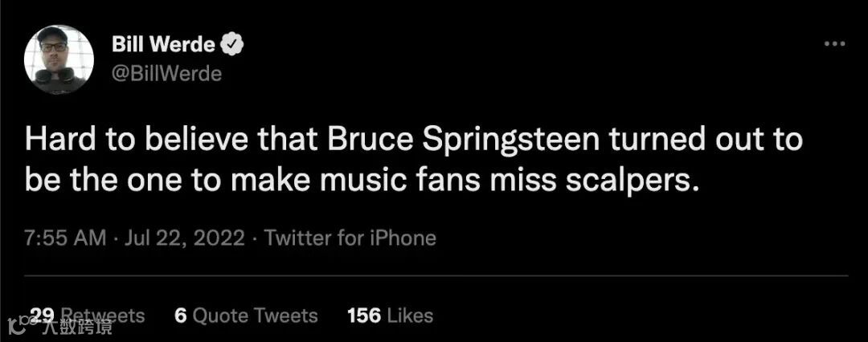The image size is (868, 342).
Task: Open the Twitter for iPhone source link
Action: point(350,238)
